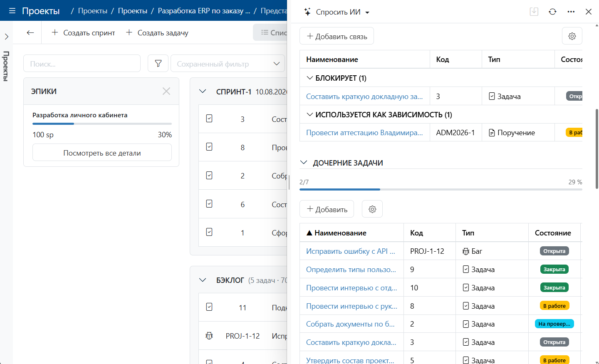Click the Поиск search field
This screenshot has width=599, height=364.
coord(82,63)
